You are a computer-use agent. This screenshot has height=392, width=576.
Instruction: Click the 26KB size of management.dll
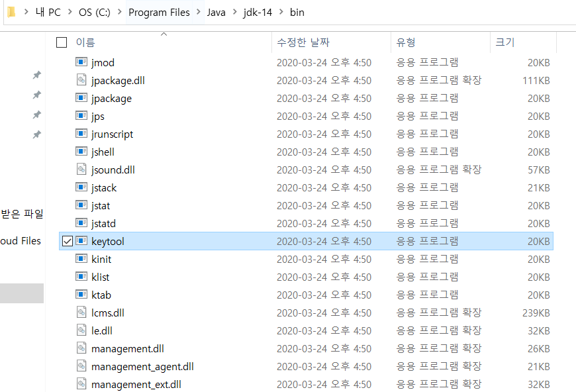538,348
